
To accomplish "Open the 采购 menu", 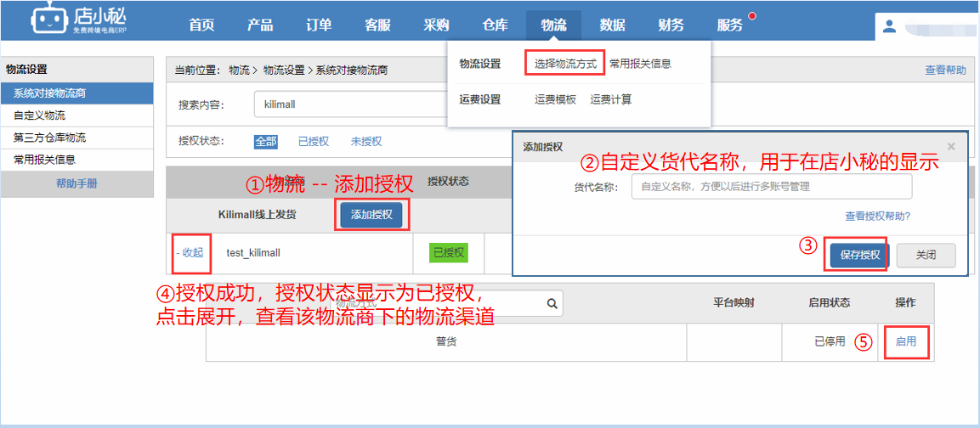I will tap(436, 25).
